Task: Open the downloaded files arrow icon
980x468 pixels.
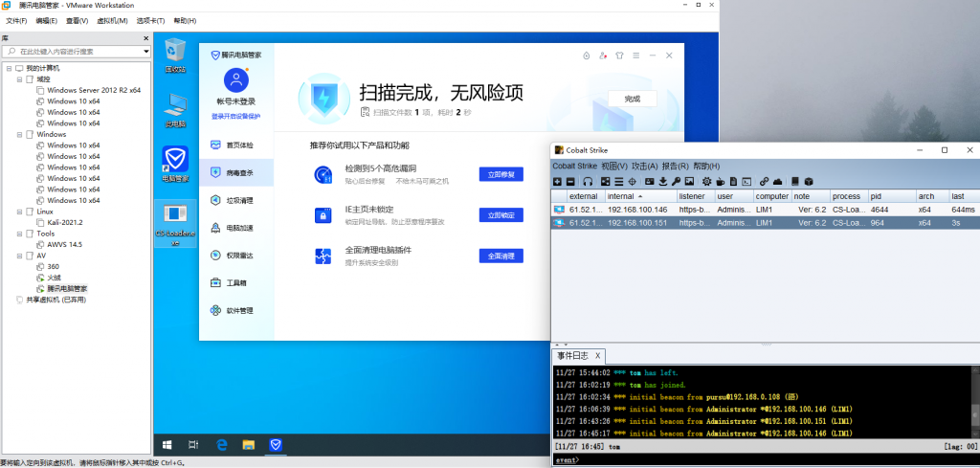Action: (x=663, y=182)
